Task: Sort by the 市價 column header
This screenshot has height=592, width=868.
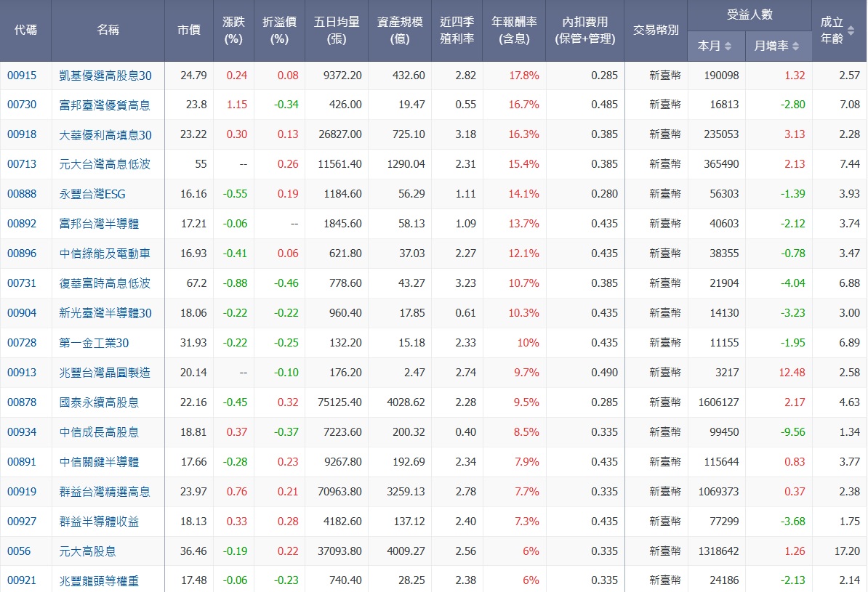Action: click(x=188, y=31)
